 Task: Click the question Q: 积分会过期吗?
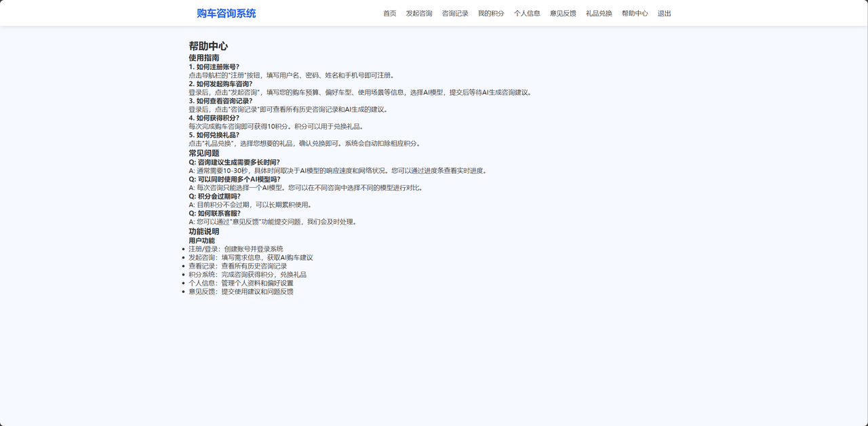[x=214, y=196]
